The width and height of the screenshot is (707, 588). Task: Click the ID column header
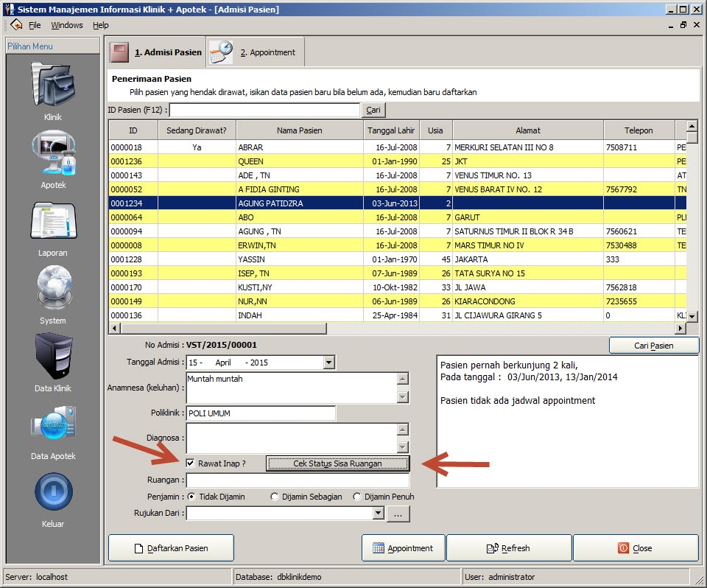[133, 130]
